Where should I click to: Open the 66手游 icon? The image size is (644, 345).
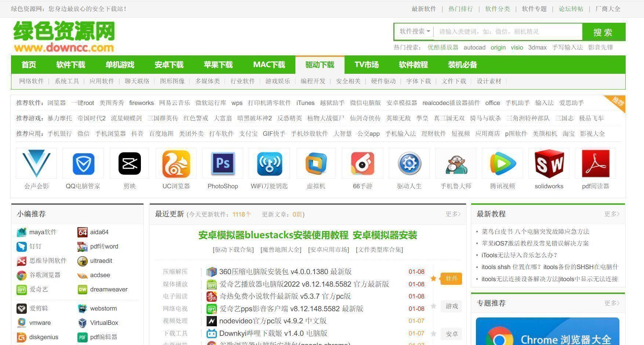coord(363,163)
